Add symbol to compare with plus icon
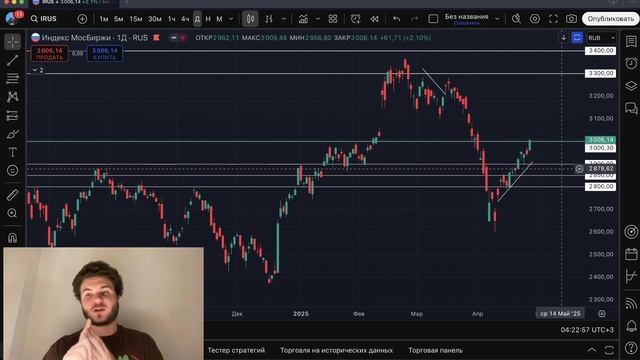Screen dimensions: 640x360 pos(82,19)
